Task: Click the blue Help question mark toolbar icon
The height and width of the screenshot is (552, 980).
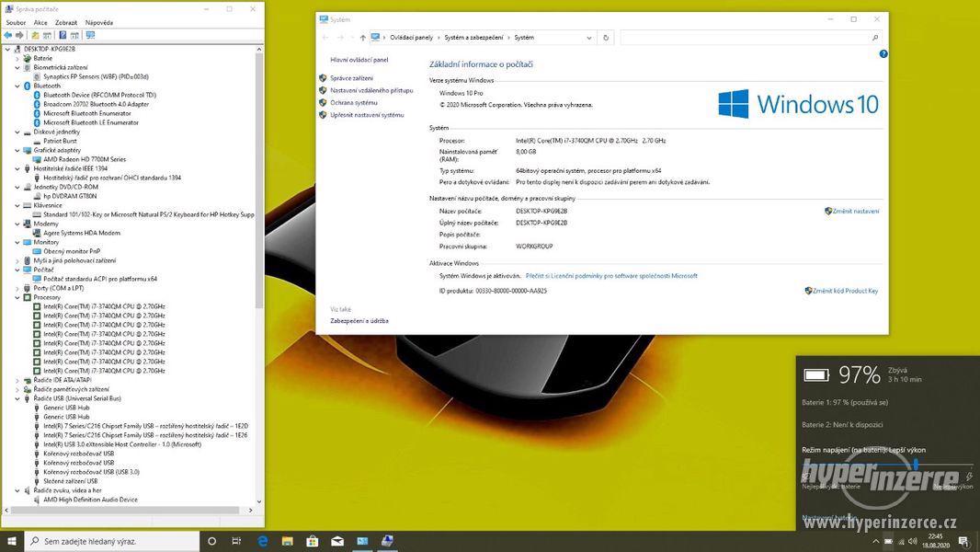Action: click(63, 36)
